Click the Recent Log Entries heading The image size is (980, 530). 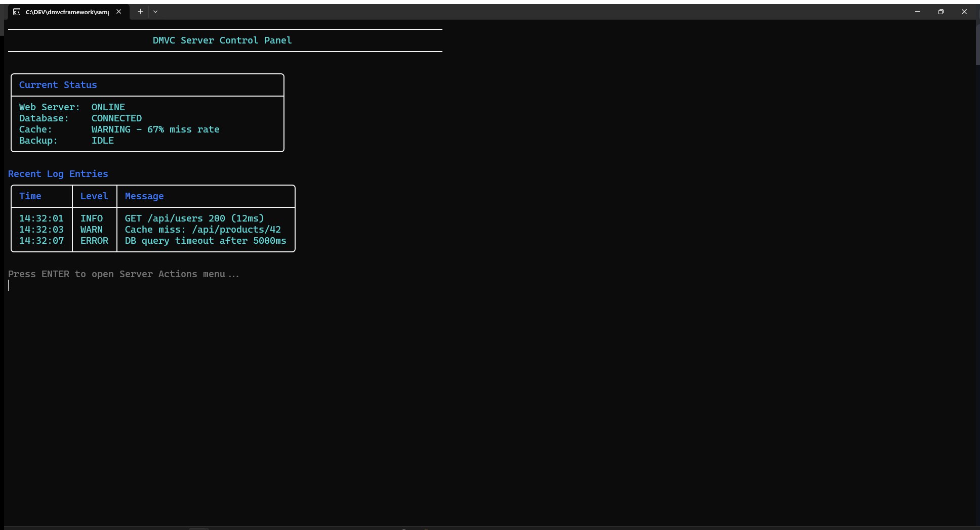(x=58, y=174)
